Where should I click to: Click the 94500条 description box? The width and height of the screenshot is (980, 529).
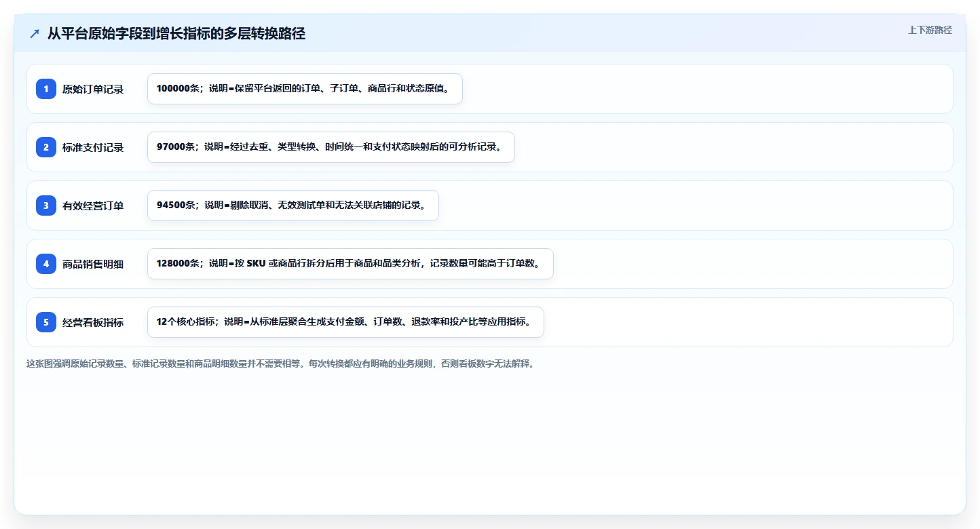click(x=293, y=205)
